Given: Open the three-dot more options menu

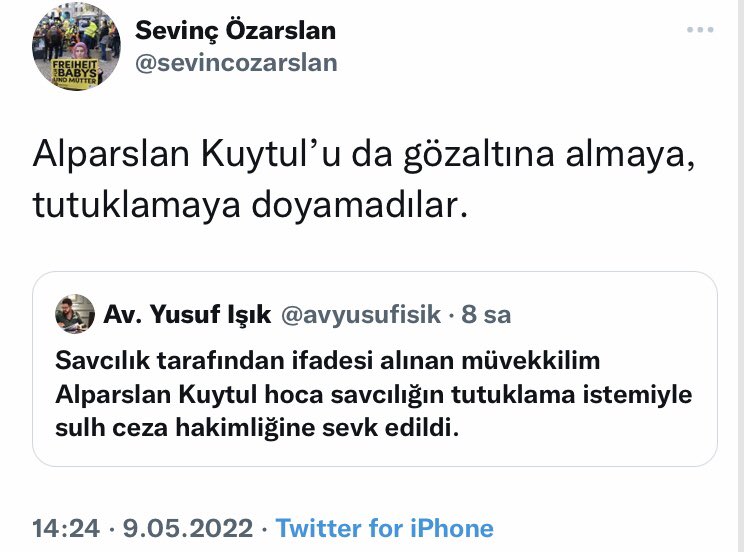Looking at the screenshot, I should pyautogui.click(x=700, y=30).
